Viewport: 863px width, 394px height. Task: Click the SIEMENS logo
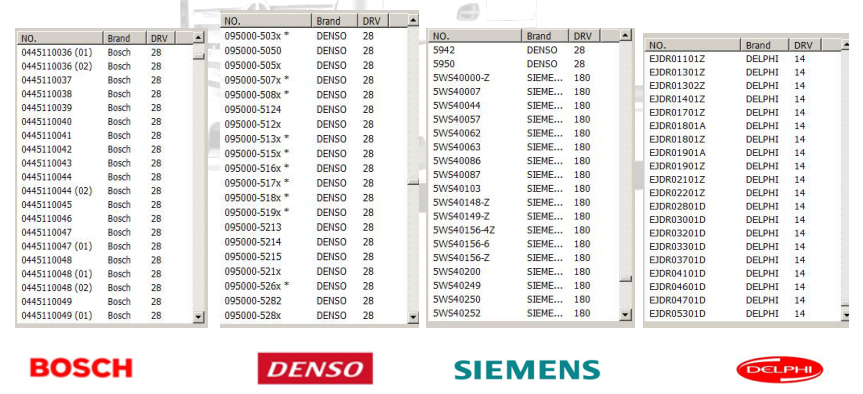coord(527,369)
